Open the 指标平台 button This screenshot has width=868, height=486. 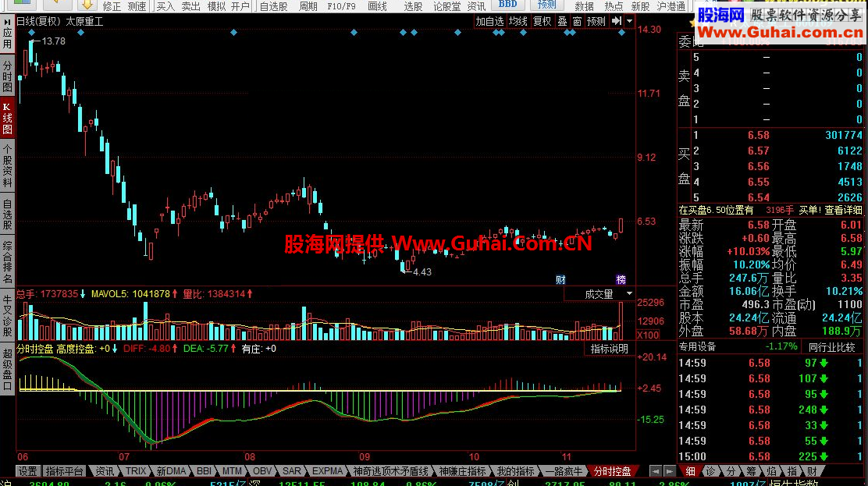pos(64,471)
